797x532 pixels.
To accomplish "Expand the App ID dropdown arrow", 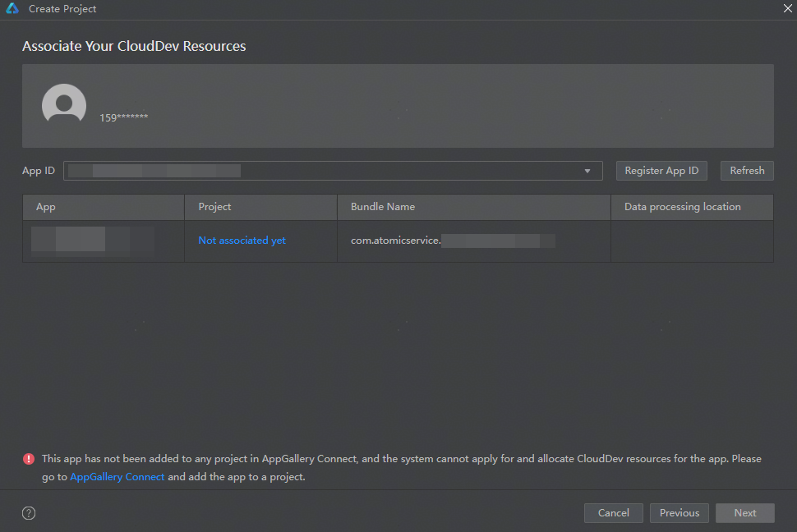I will point(587,171).
